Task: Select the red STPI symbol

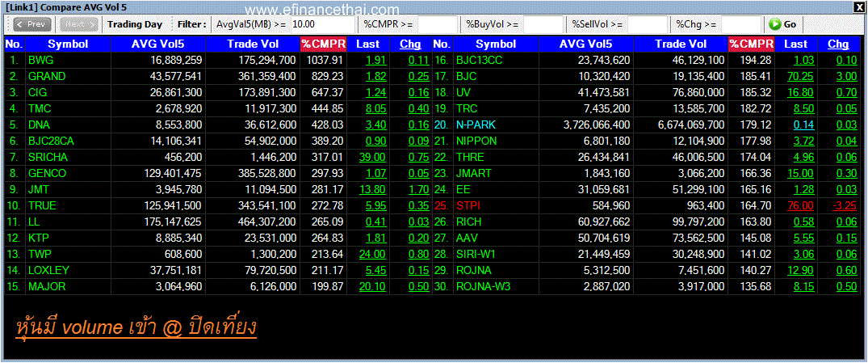Action: pyautogui.click(x=468, y=206)
